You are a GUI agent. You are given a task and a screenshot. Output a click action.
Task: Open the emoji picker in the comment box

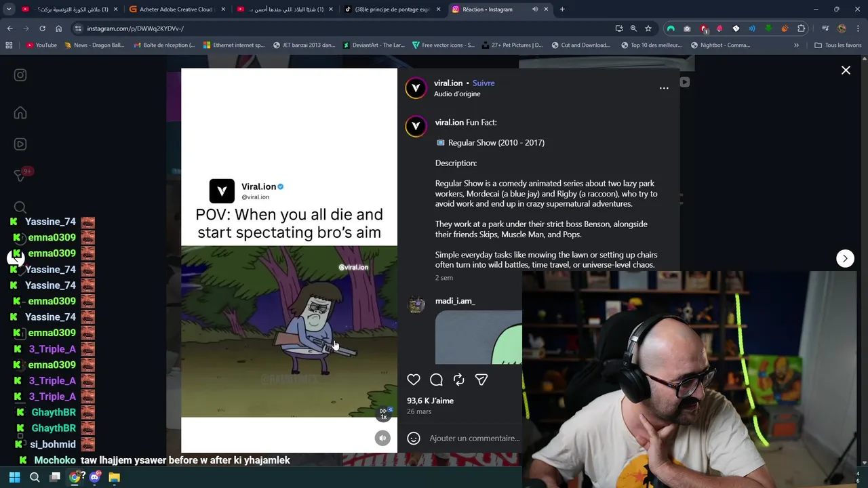414,438
